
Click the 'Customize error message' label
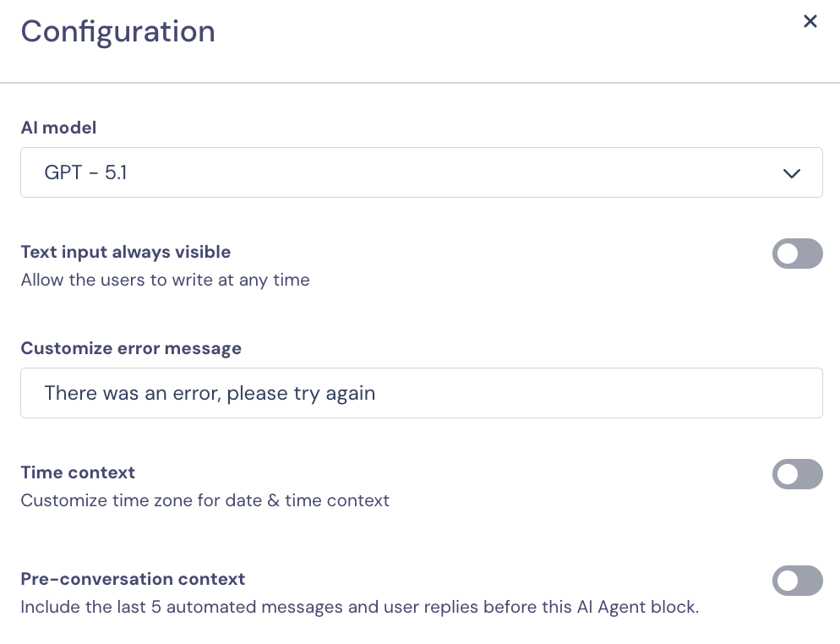131,348
